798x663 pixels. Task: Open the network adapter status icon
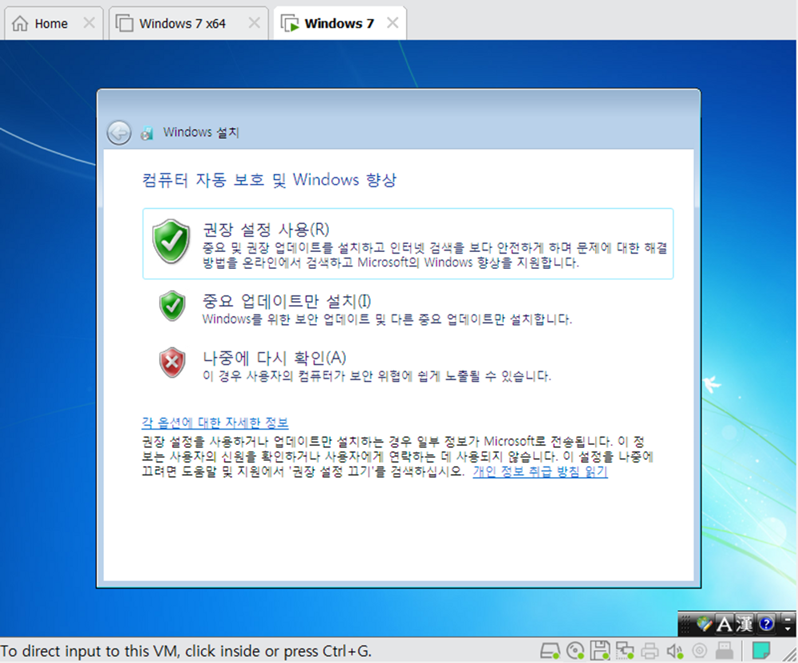[x=624, y=650]
